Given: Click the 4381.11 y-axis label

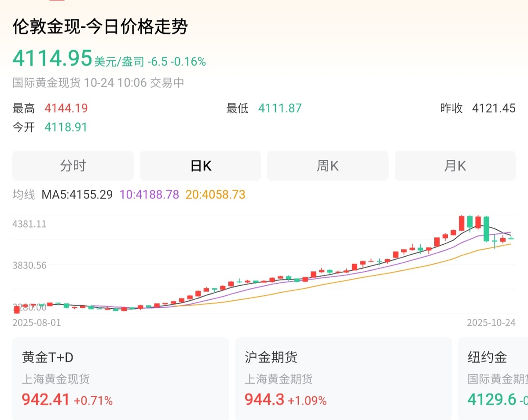Looking at the screenshot, I should pyautogui.click(x=29, y=224).
